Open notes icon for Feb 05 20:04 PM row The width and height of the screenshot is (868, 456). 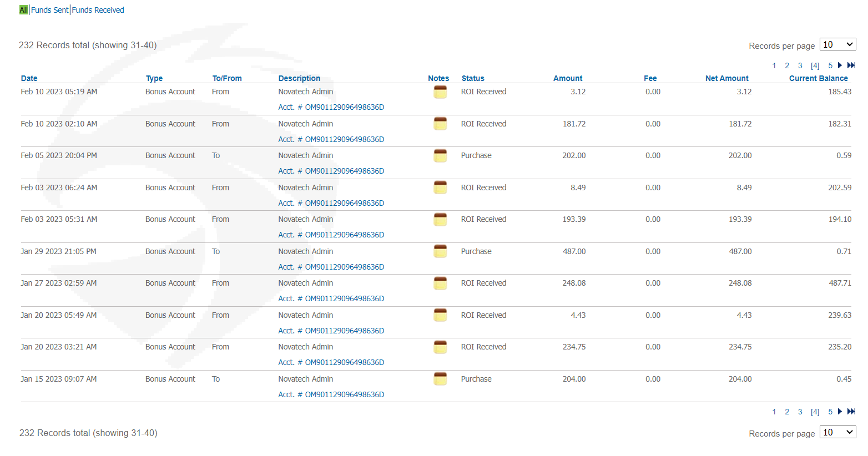click(440, 156)
